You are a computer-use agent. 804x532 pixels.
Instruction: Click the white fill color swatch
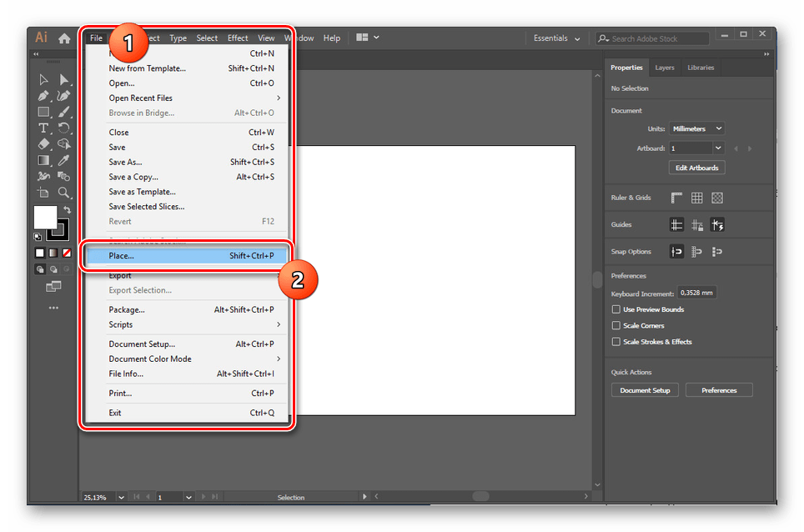[x=45, y=218]
